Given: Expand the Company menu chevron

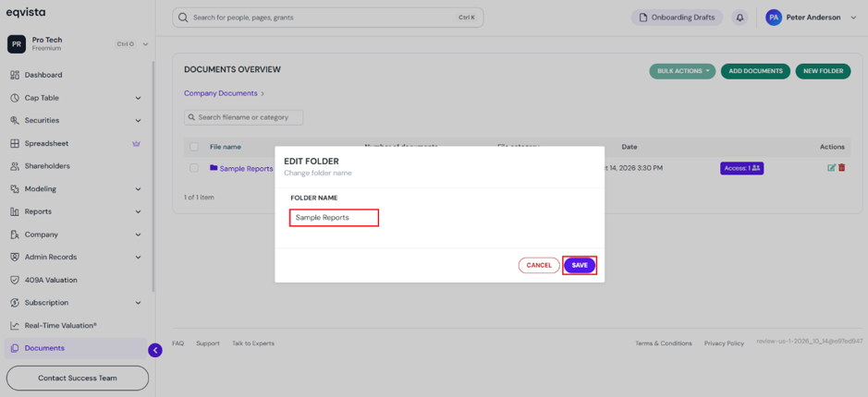Looking at the screenshot, I should click(x=138, y=235).
